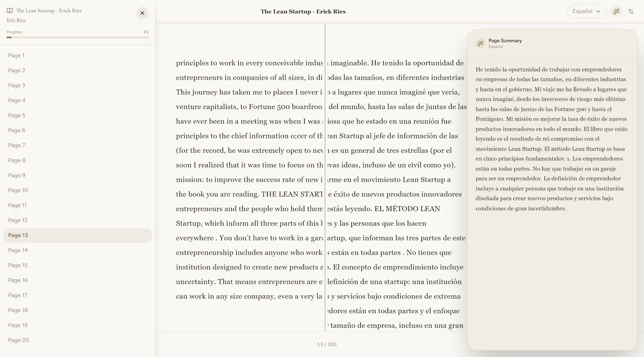The image size is (644, 357).
Task: Click the English line 'the book you are reading. THE LEAN START'
Action: click(x=250, y=194)
